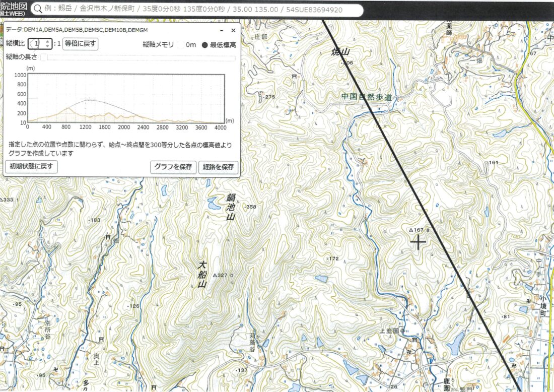The image size is (554, 392).
Task: Click the 183 spot height on the map
Action: 94,220
